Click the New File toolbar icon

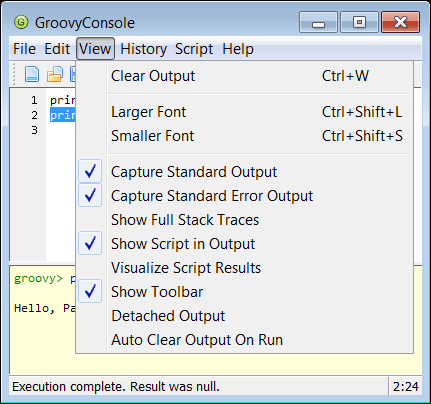(32, 74)
